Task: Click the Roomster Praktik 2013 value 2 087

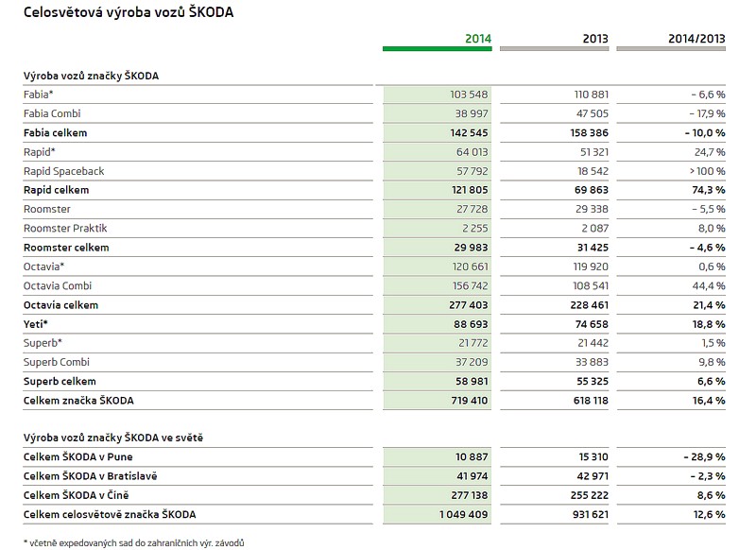Action: point(595,228)
